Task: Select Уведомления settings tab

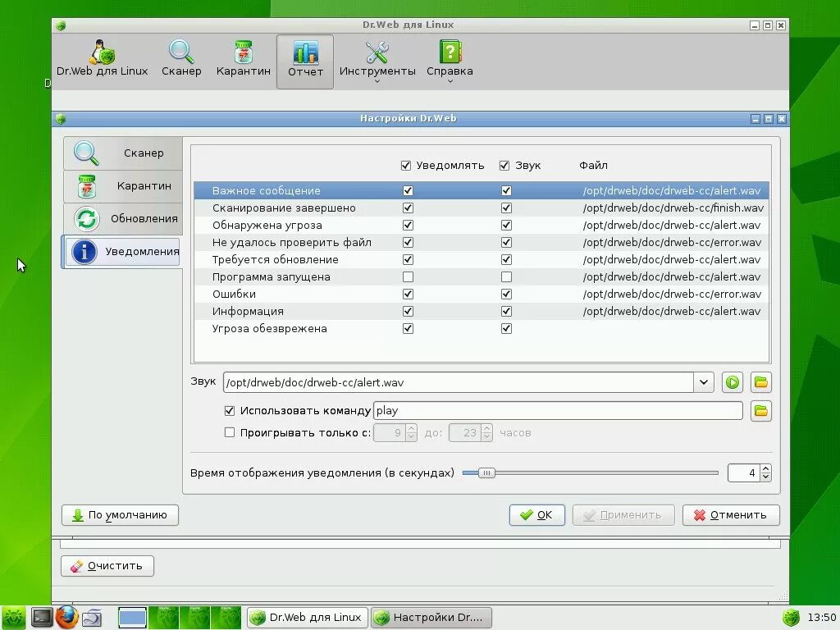Action: tap(122, 251)
